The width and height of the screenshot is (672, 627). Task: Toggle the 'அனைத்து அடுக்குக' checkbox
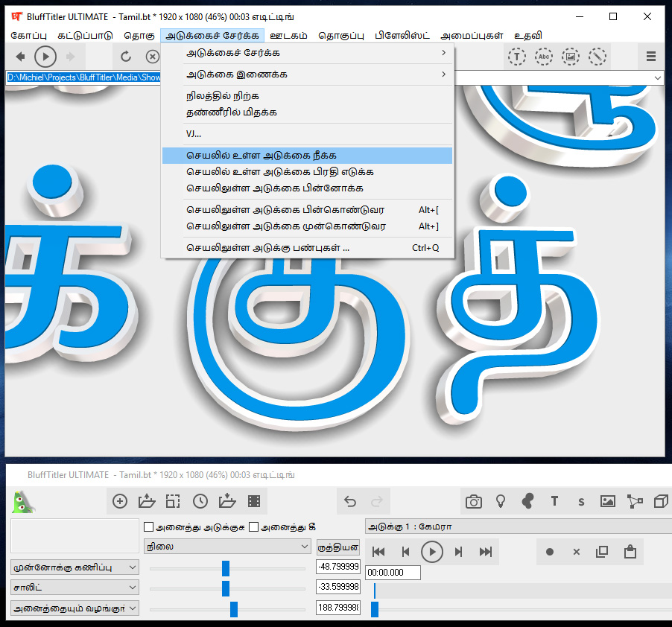click(149, 527)
